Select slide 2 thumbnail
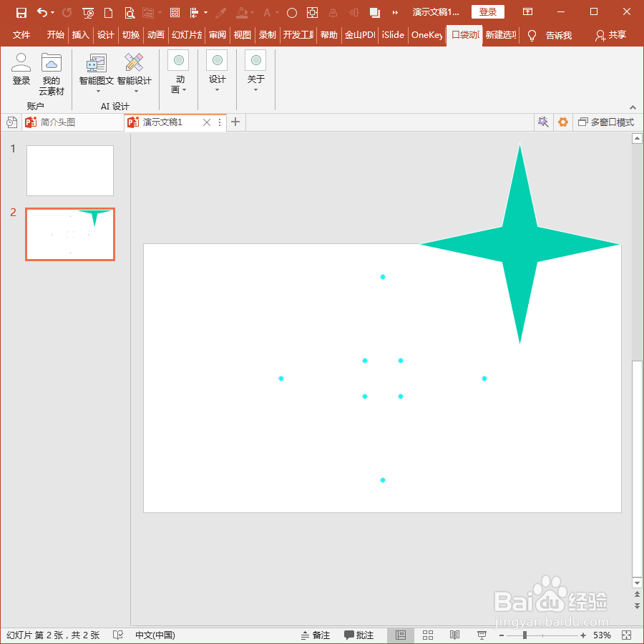The height and width of the screenshot is (644, 644). [70, 234]
